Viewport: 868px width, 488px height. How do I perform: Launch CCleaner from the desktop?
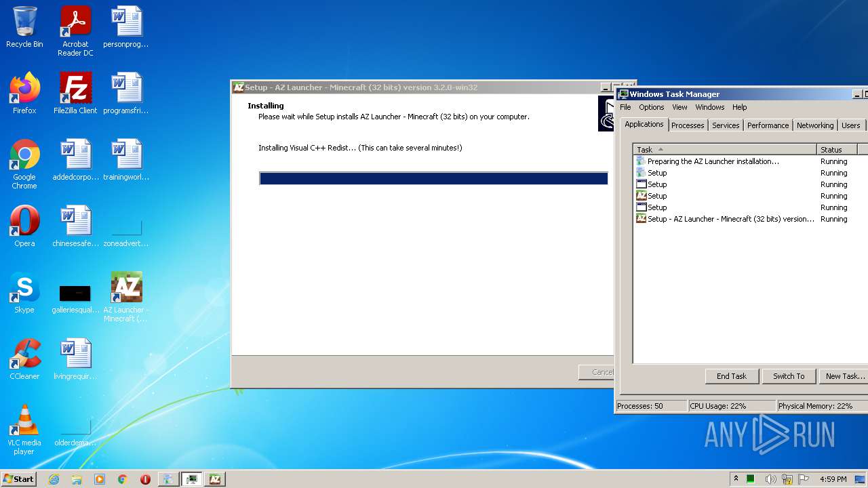pyautogui.click(x=24, y=359)
